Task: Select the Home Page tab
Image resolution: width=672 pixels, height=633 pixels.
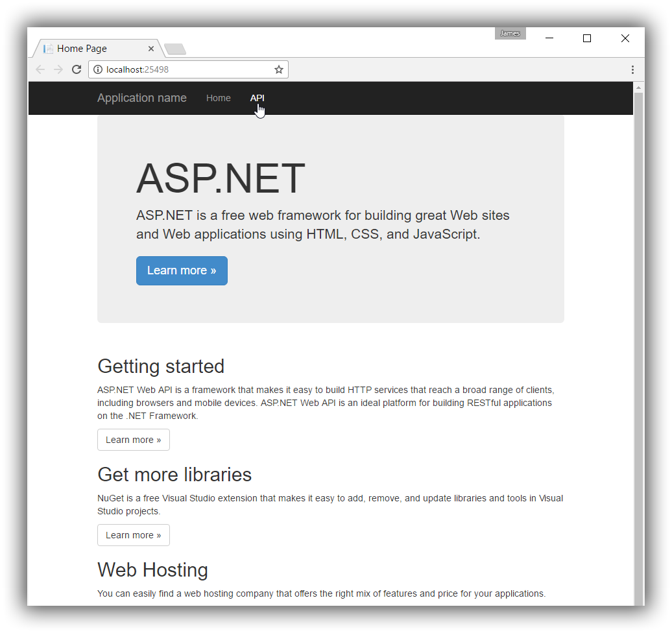Action: tap(98, 49)
